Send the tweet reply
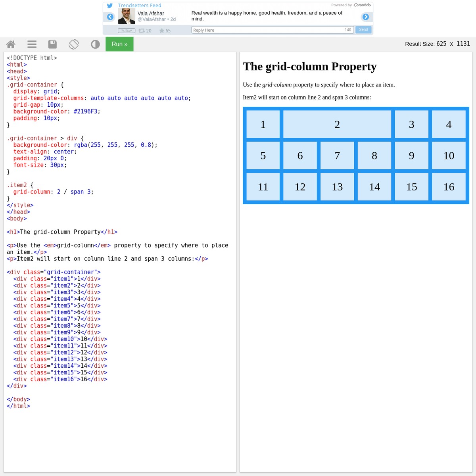 [363, 30]
